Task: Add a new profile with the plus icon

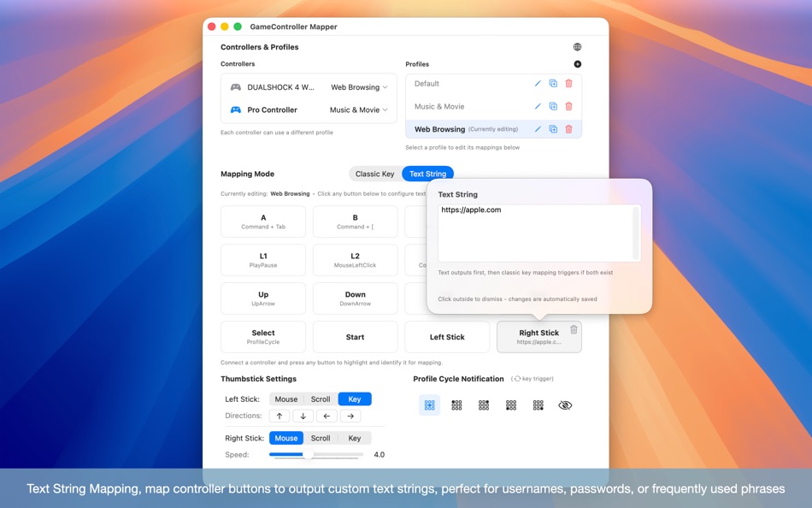Action: click(578, 63)
